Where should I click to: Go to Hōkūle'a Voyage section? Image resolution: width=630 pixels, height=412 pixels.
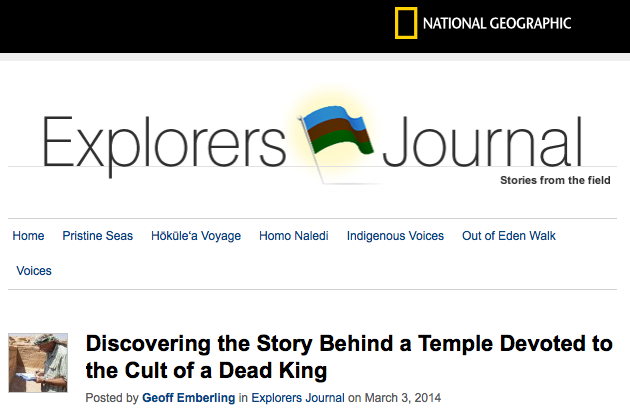(x=196, y=236)
